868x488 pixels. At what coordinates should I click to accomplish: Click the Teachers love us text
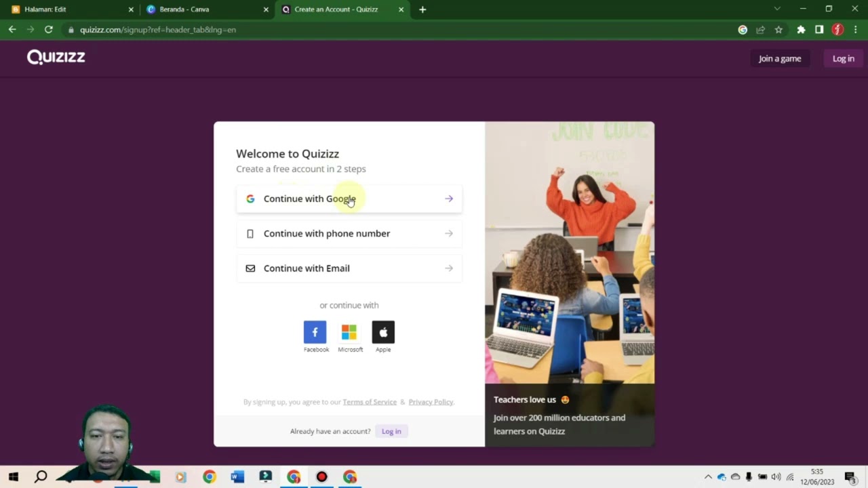525,400
